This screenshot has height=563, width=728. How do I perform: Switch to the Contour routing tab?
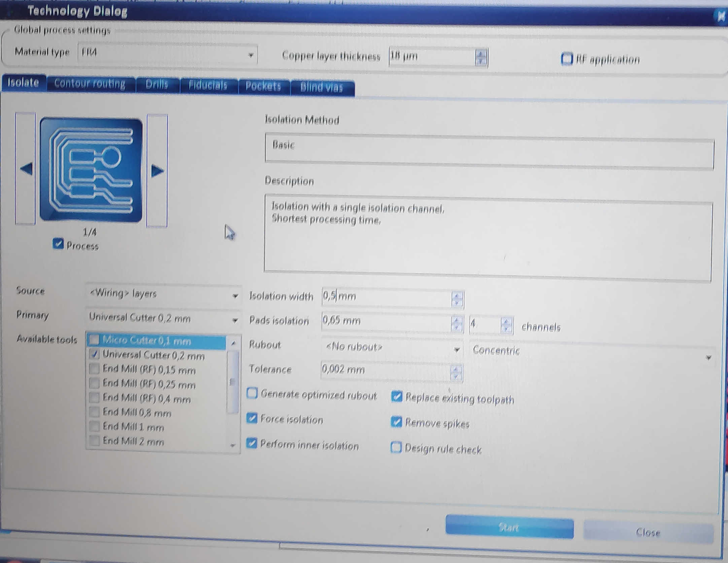[90, 83]
